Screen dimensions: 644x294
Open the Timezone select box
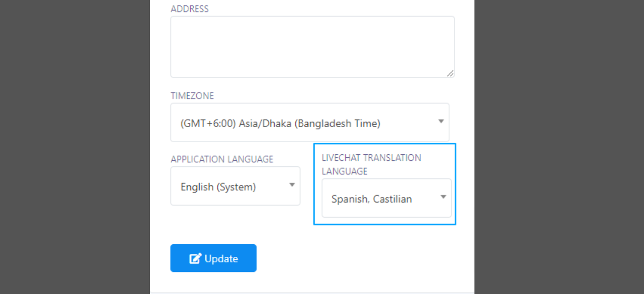[x=310, y=123]
